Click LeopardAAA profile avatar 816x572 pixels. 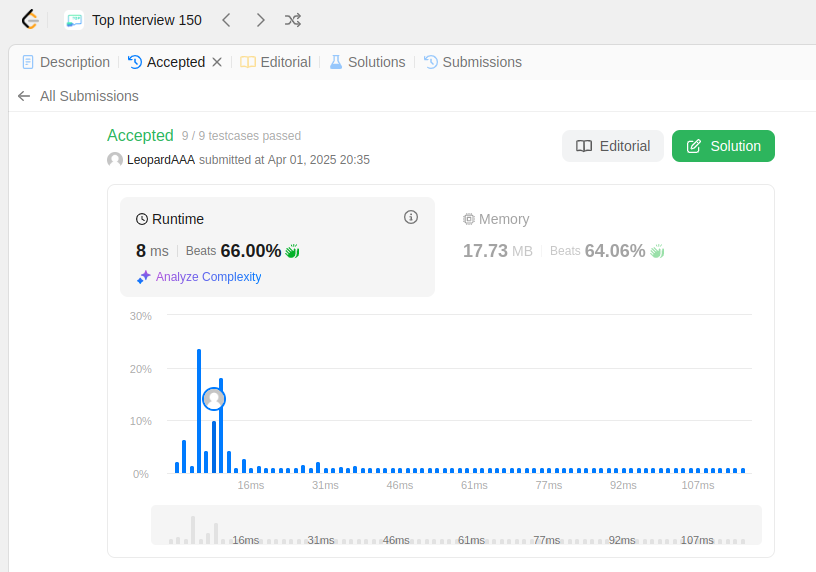[x=115, y=159]
